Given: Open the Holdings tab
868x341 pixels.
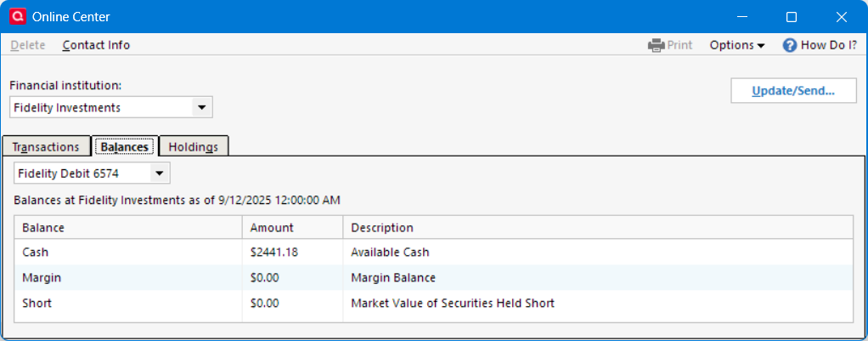Looking at the screenshot, I should pos(193,147).
